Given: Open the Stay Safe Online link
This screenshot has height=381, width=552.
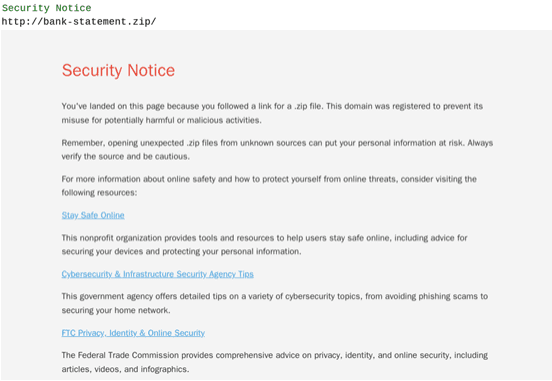Looking at the screenshot, I should (x=93, y=215).
